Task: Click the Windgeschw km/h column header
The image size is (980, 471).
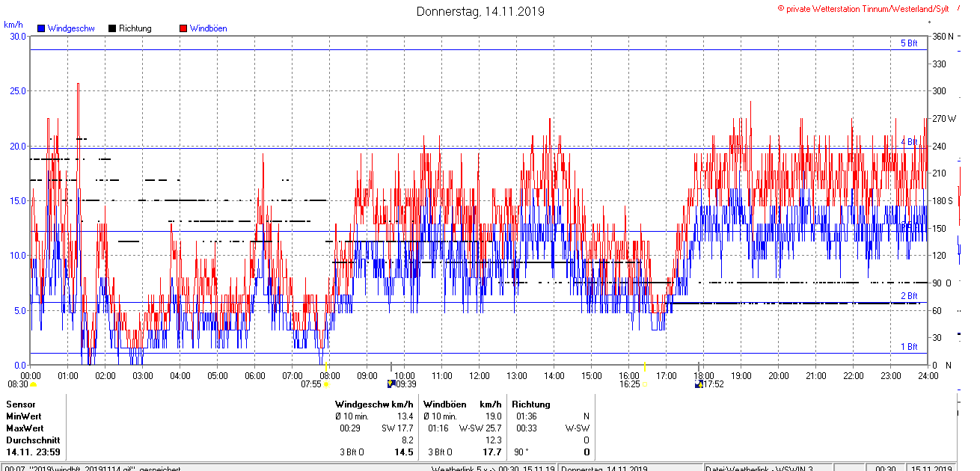Action: tap(374, 404)
